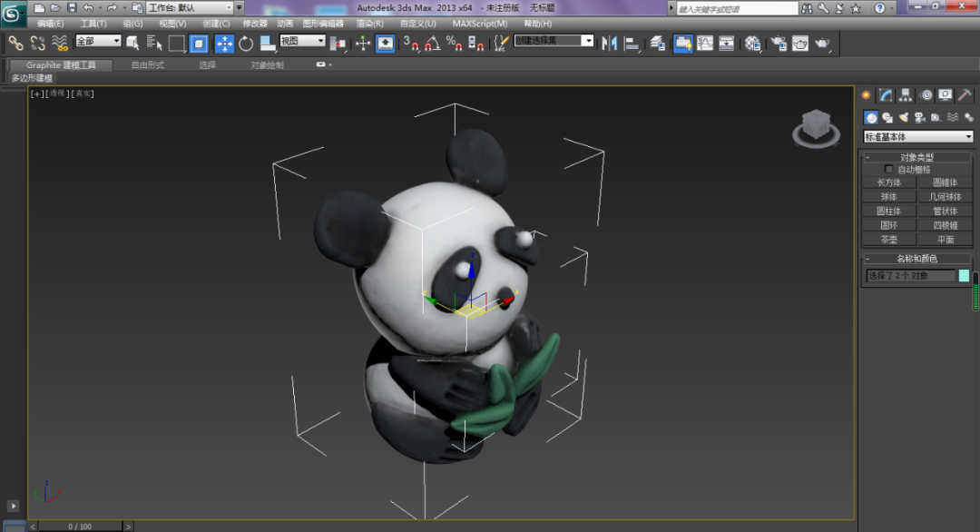980x532 pixels.
Task: Toggle Angle Snap
Action: click(433, 44)
